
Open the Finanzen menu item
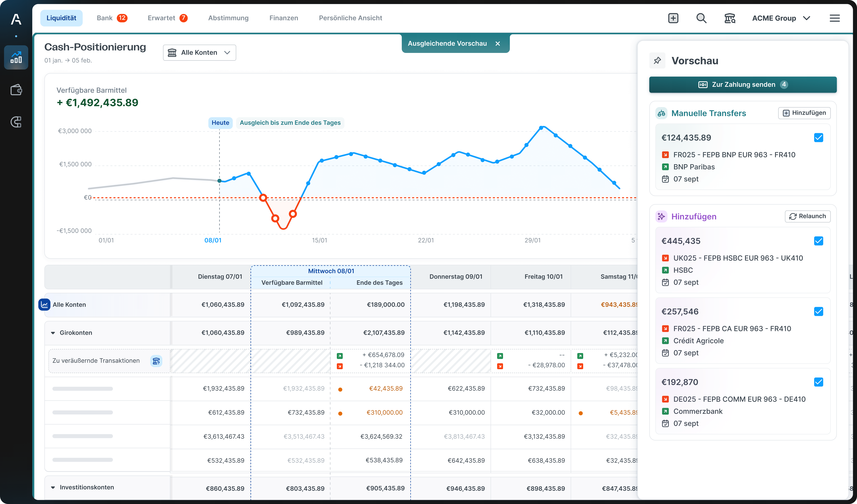[284, 18]
